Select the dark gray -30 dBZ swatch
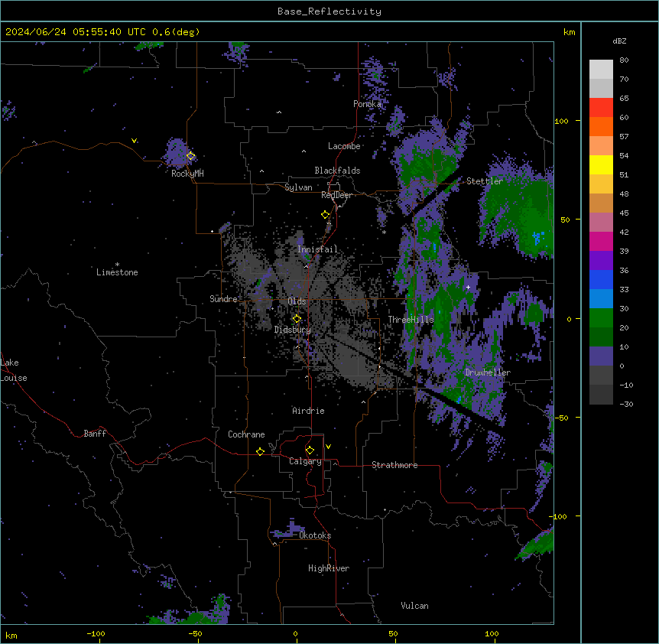 coord(601,395)
